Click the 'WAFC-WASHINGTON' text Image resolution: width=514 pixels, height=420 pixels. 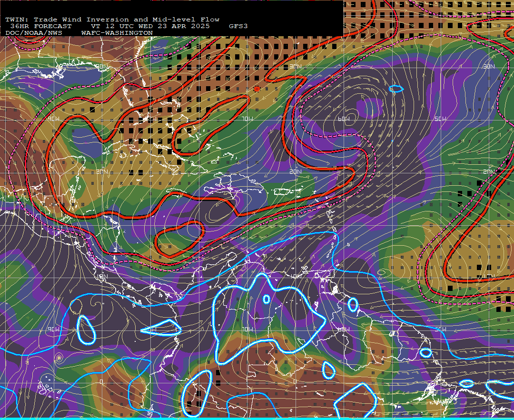coord(117,33)
